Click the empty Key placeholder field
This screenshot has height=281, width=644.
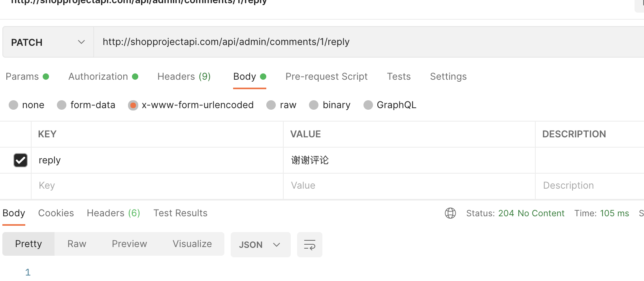click(157, 186)
